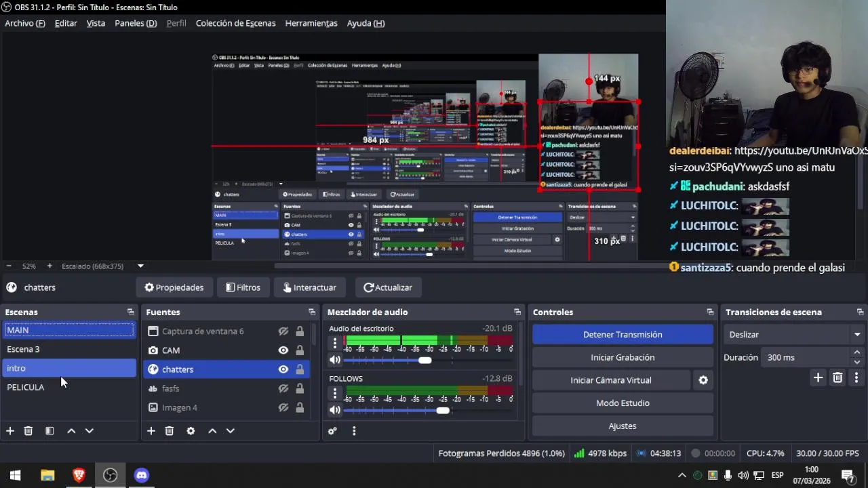Toggle lock on chatters source
Screen dimensions: 868x488
(300, 369)
